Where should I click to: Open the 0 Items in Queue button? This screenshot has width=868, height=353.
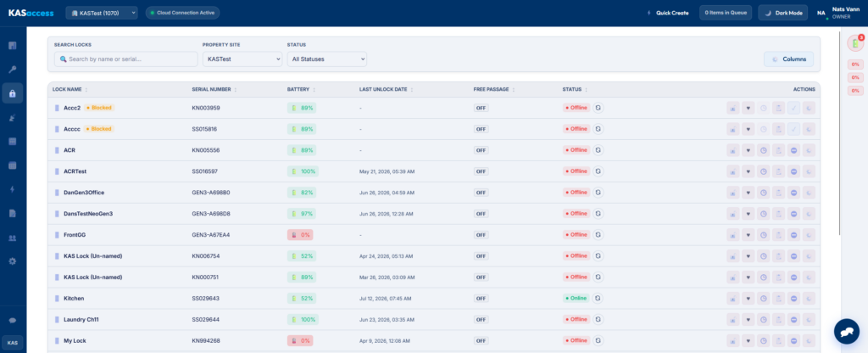coord(726,13)
